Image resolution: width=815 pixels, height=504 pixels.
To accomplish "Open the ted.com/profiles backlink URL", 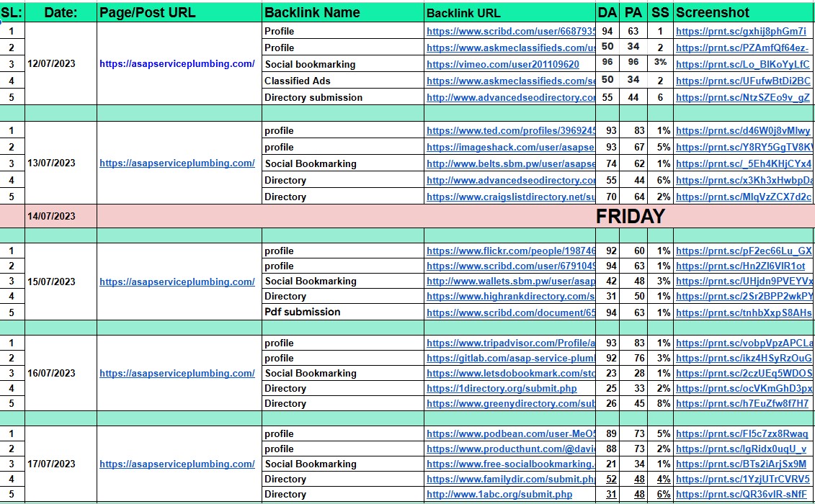I will 510,131.
